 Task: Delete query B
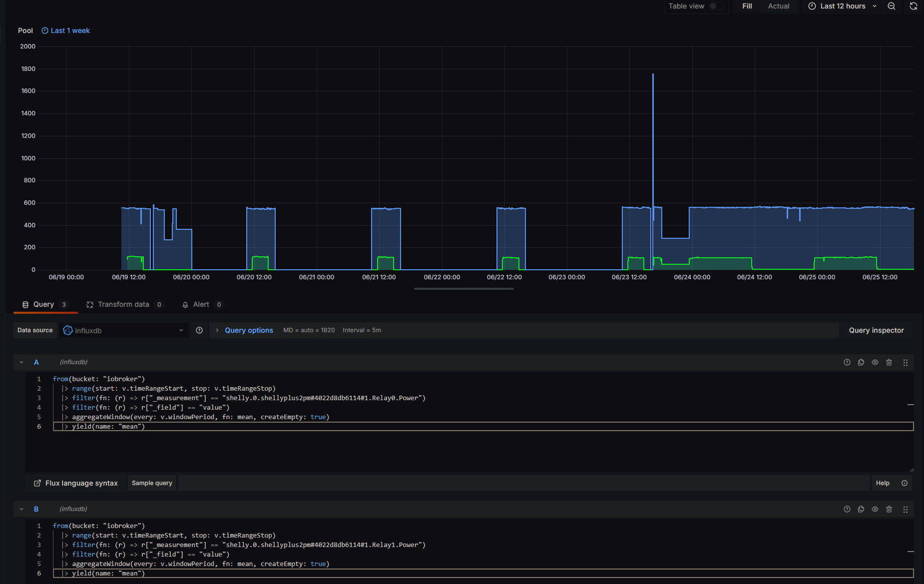[x=889, y=509]
